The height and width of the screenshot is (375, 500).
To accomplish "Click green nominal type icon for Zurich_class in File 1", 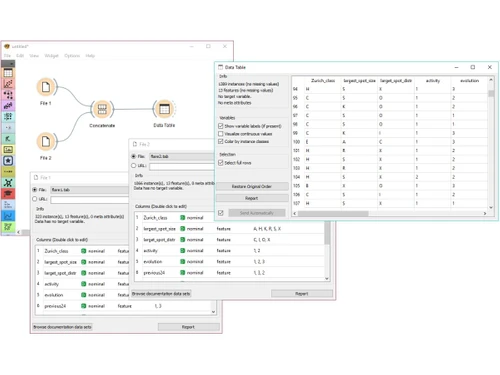I will [x=84, y=251].
